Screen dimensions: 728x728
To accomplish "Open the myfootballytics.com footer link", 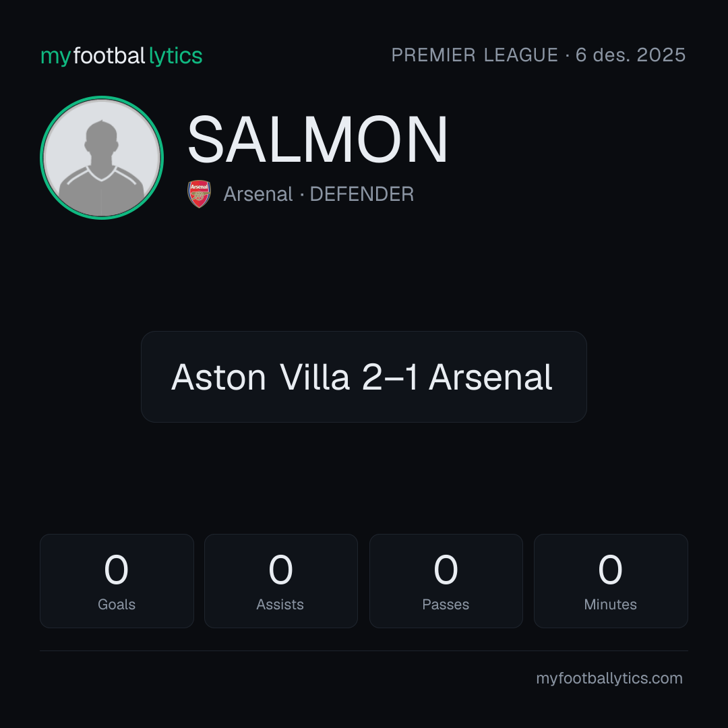I will click(609, 678).
